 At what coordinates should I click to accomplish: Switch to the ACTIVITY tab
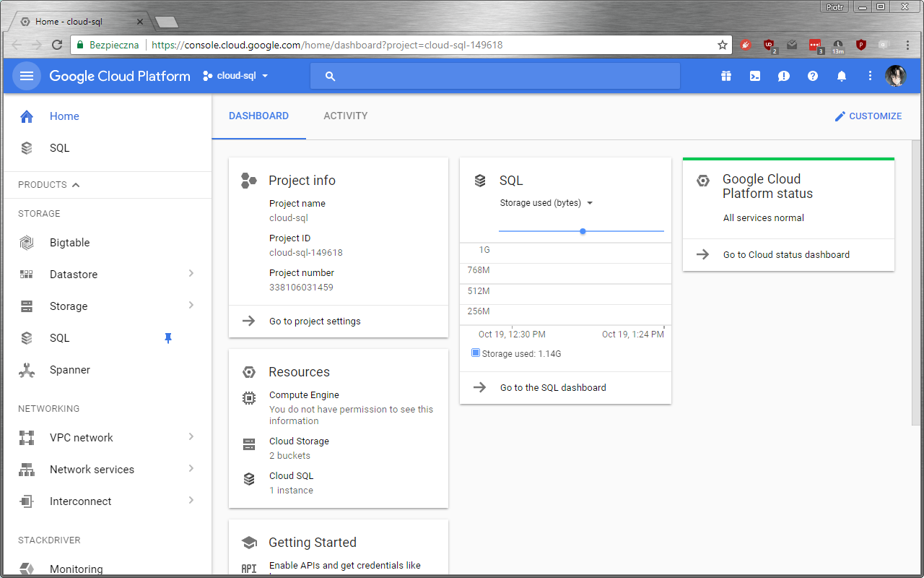point(345,116)
